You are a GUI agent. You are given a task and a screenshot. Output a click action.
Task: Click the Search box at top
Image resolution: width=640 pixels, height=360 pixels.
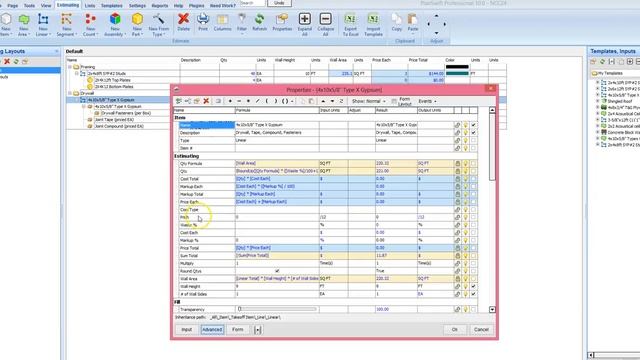253,3
